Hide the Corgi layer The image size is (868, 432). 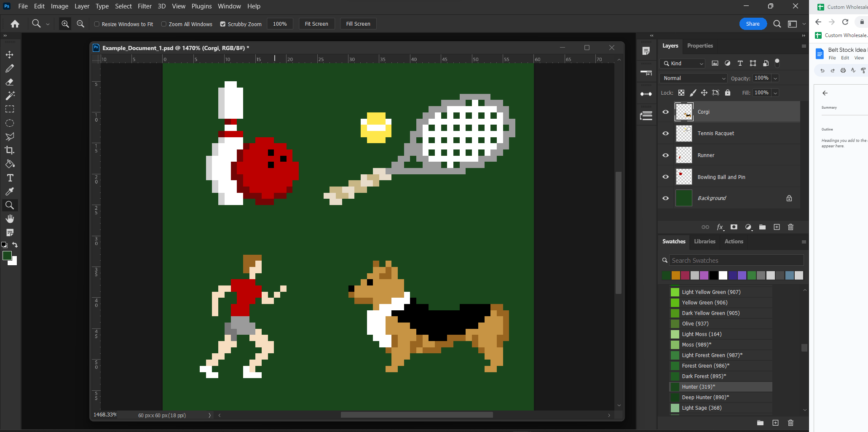666,112
